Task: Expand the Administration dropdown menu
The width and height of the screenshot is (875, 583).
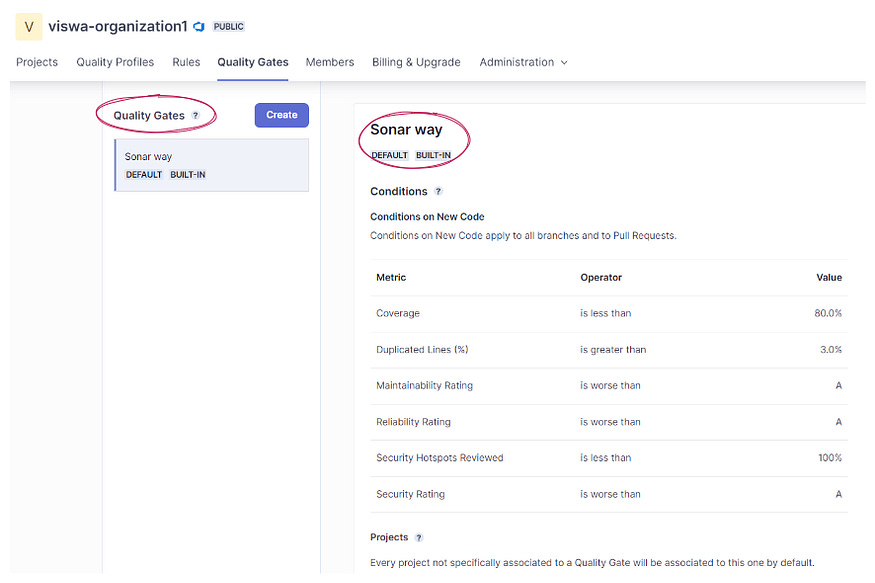Action: coord(523,62)
